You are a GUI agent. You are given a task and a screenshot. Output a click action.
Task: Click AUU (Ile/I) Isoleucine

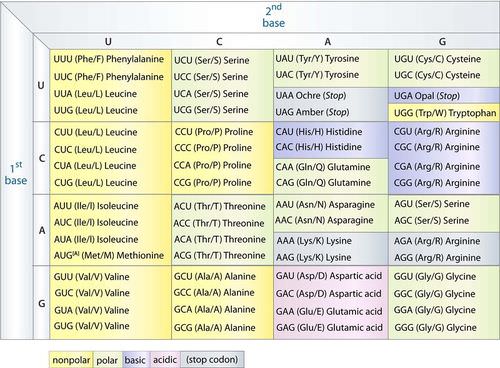coord(96,206)
